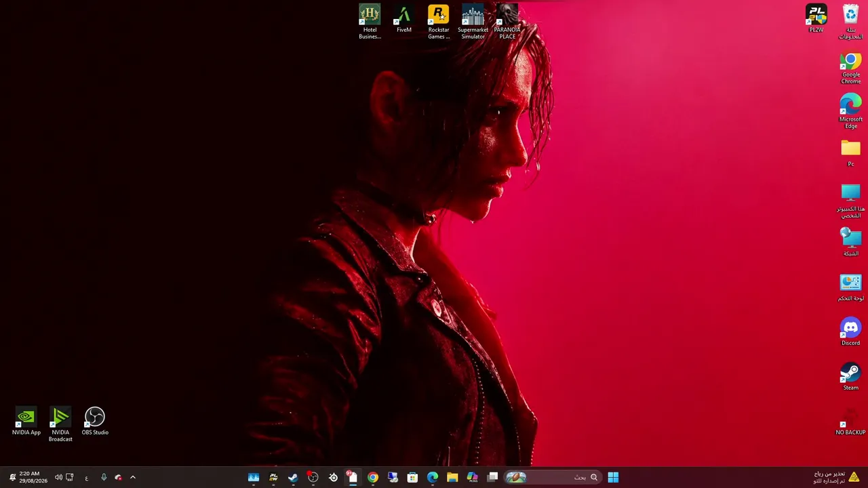Open the weather warning widget
This screenshot has height=488, width=868.
tap(836, 477)
